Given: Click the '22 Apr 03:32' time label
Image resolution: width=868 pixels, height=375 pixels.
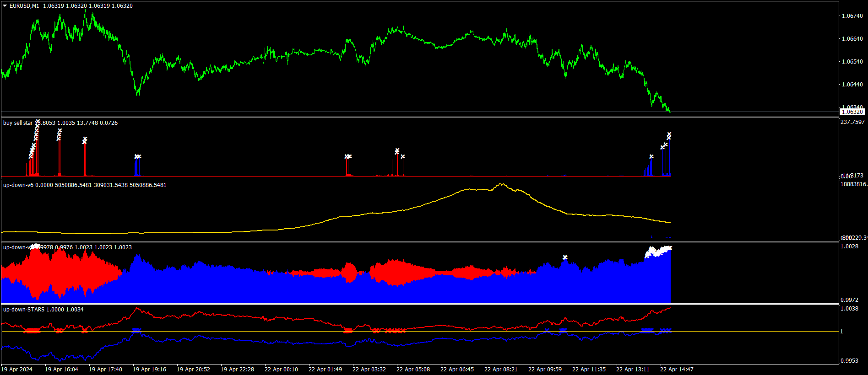Looking at the screenshot, I should click(x=369, y=370).
